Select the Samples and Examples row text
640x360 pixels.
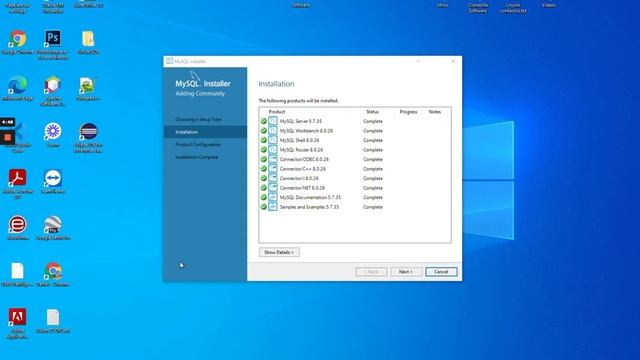pyautogui.click(x=309, y=207)
